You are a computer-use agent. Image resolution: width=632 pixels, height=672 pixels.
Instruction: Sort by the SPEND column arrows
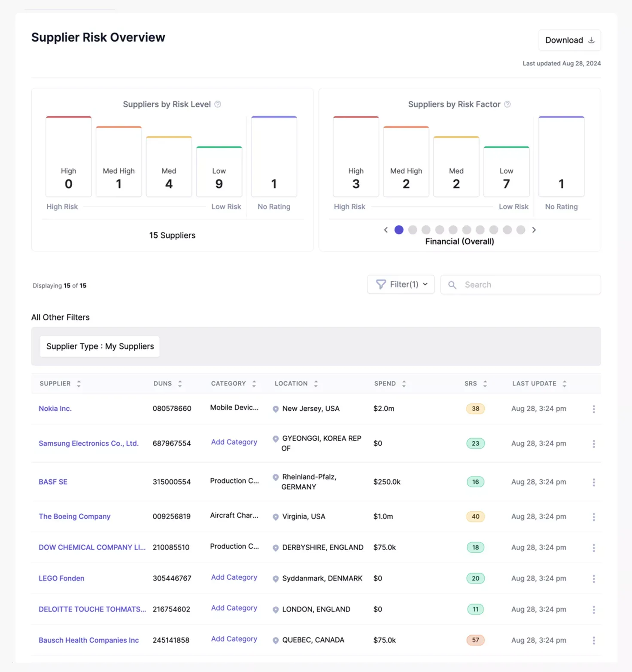[x=404, y=384]
